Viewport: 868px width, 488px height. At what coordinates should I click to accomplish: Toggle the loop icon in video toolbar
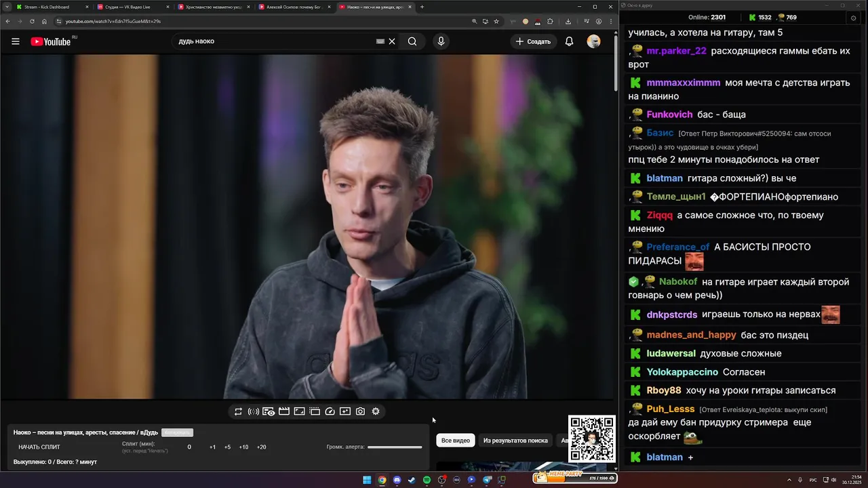pos(238,411)
